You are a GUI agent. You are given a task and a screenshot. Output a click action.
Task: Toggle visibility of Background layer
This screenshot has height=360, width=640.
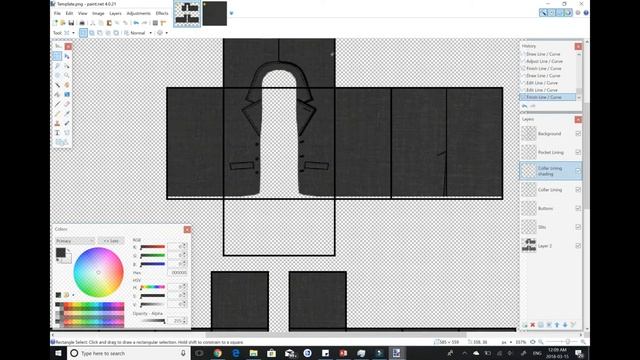[578, 133]
